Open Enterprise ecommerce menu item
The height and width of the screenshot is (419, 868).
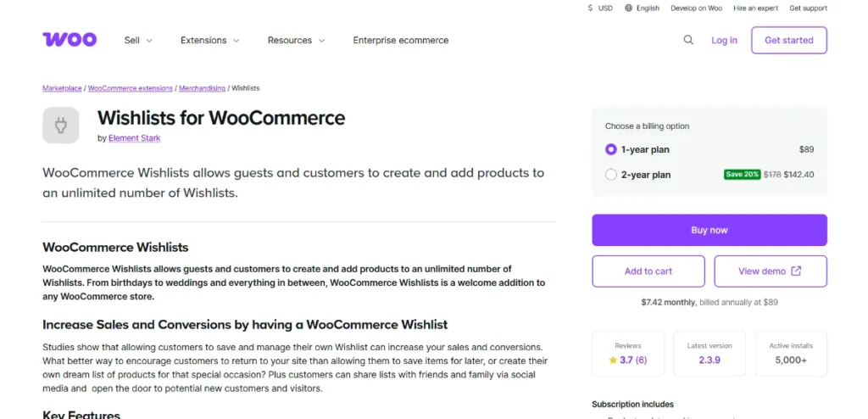[401, 40]
